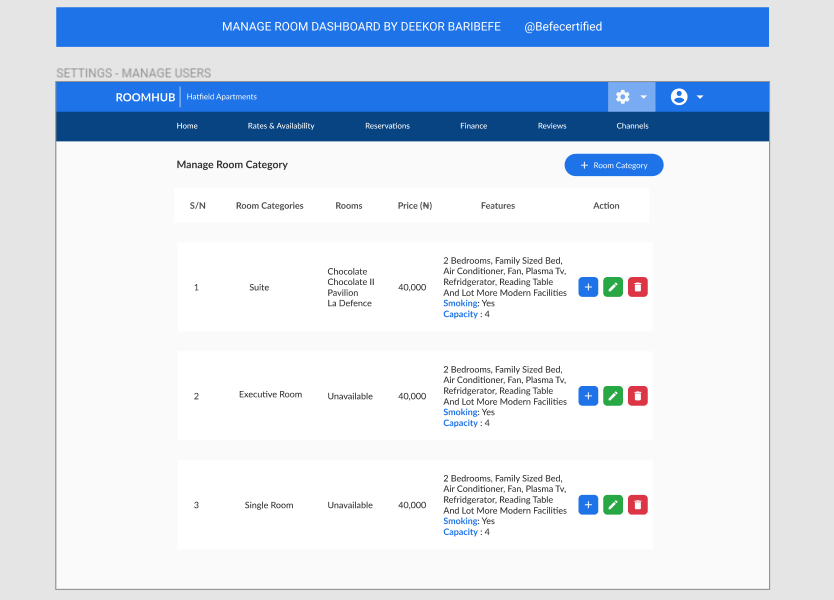Click the Pavilion room entry
The height and width of the screenshot is (600, 834).
(x=343, y=293)
